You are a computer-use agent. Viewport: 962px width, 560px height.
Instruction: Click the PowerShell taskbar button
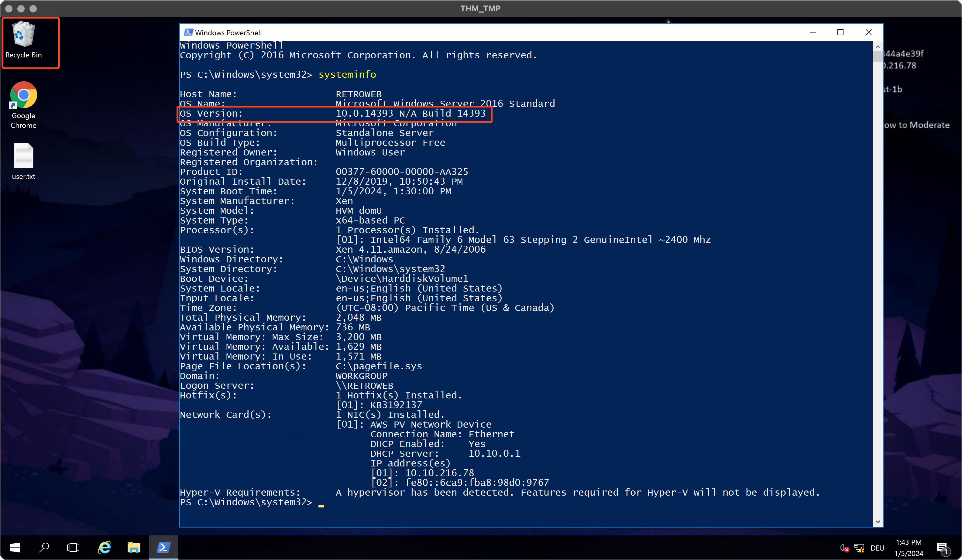pyautogui.click(x=163, y=548)
